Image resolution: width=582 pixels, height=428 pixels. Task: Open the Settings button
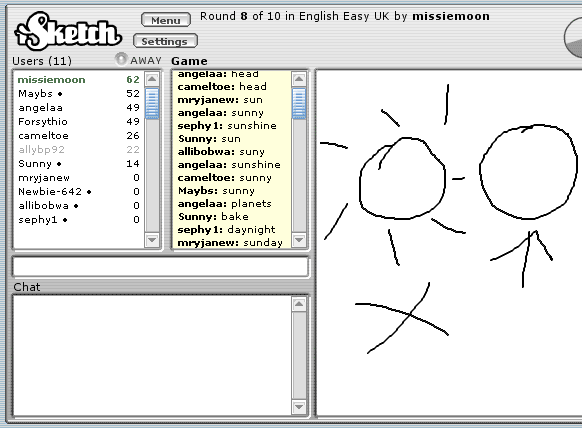click(165, 41)
